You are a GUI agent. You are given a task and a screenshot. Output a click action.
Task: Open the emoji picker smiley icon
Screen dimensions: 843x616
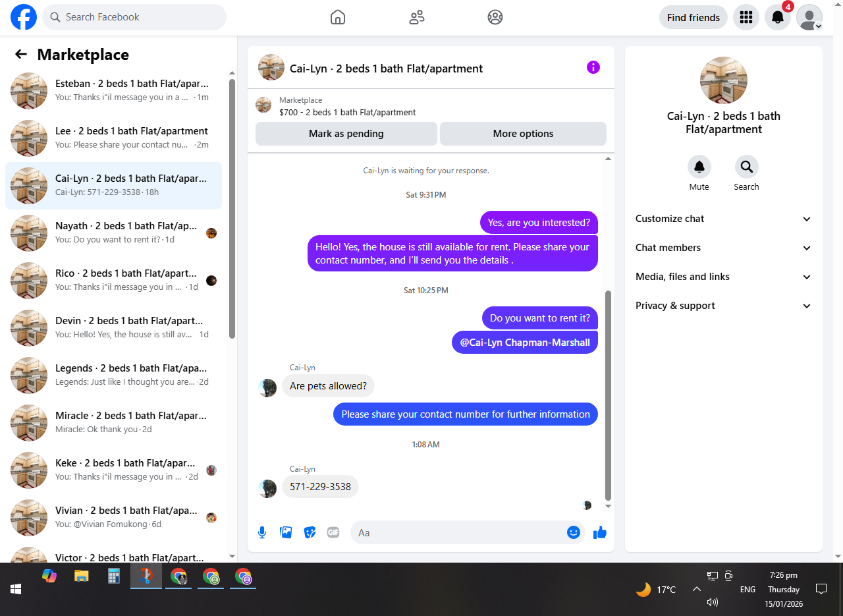pyautogui.click(x=574, y=532)
